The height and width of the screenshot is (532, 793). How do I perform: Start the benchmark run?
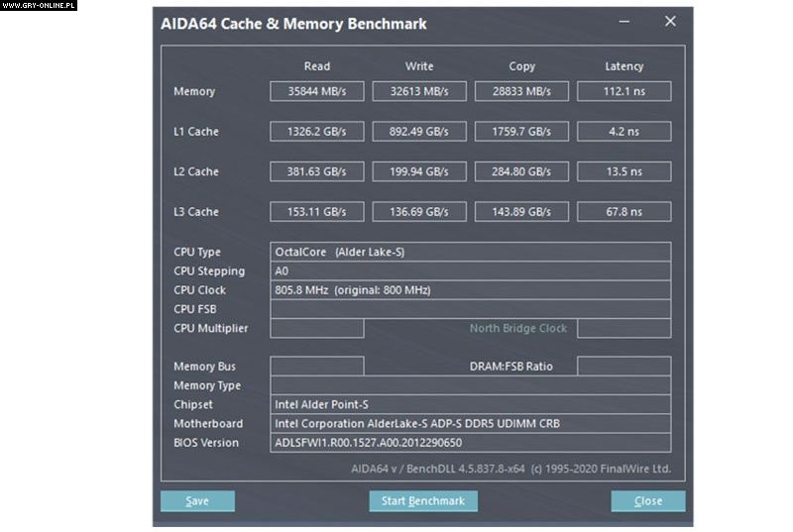pyautogui.click(x=423, y=501)
